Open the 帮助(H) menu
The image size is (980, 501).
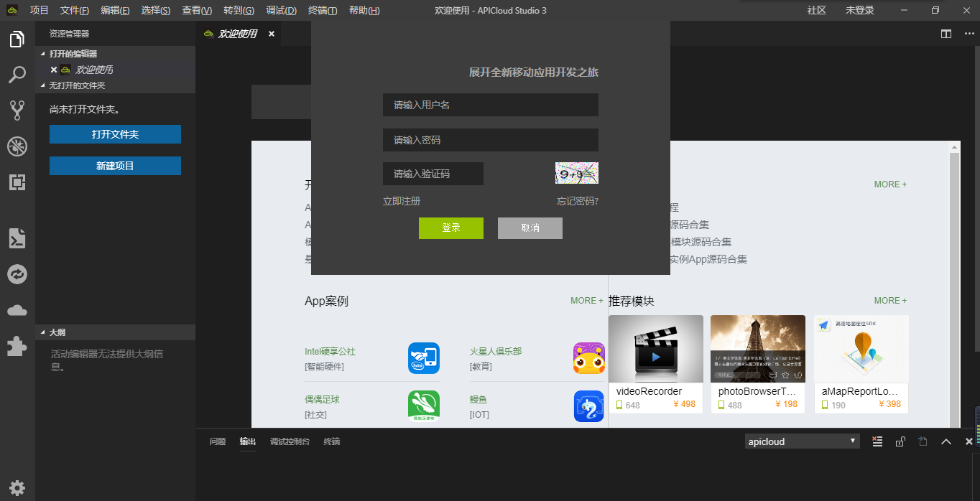pos(364,10)
